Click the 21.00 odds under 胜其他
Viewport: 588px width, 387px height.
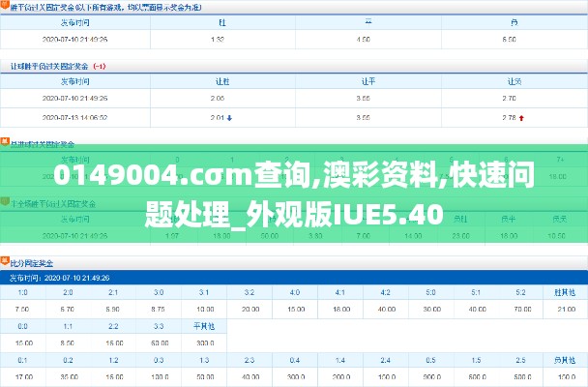point(567,310)
